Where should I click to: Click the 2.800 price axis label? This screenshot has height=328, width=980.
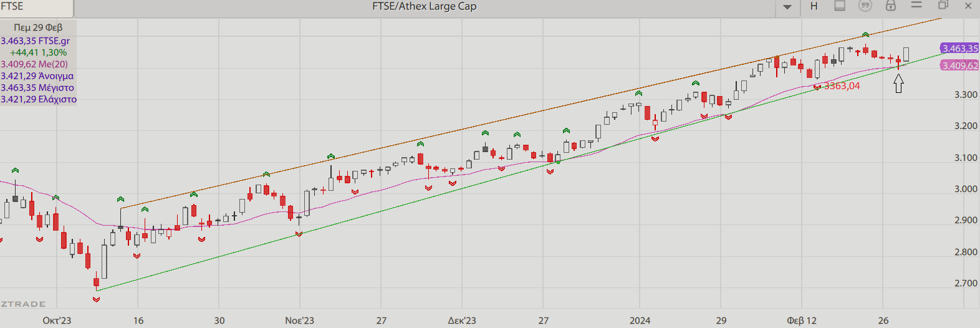(966, 252)
